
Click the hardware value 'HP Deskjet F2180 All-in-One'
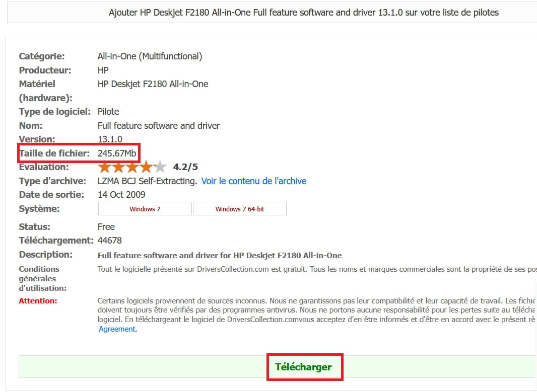[x=153, y=84]
